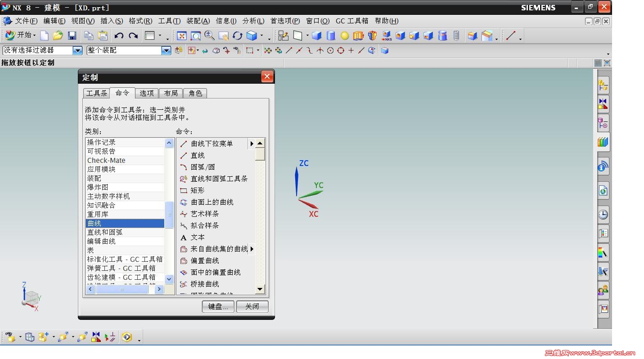
Task: Click the category list's scroll right arrow
Action: [x=159, y=290]
